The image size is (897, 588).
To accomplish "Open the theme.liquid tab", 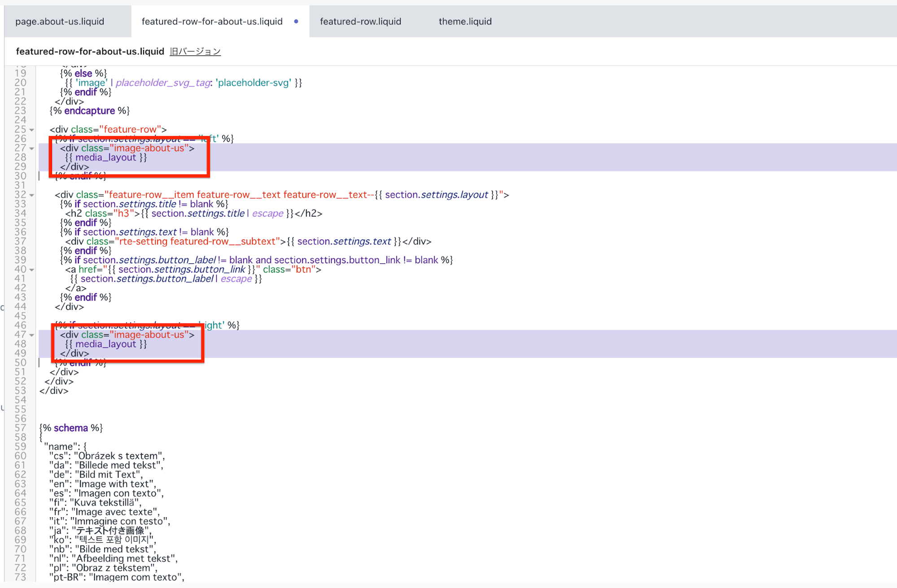I will 465,22.
